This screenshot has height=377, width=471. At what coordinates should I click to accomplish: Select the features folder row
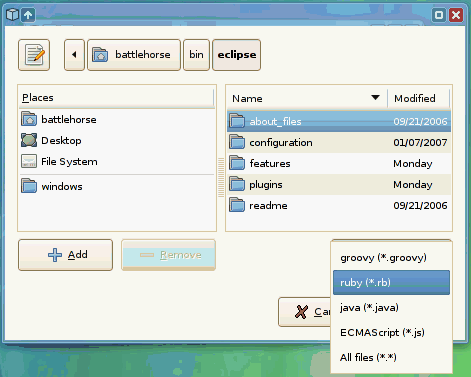tap(339, 163)
